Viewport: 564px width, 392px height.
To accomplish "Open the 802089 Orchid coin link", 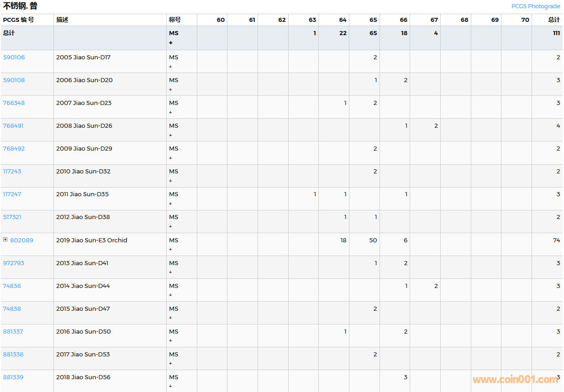I will pyautogui.click(x=21, y=240).
